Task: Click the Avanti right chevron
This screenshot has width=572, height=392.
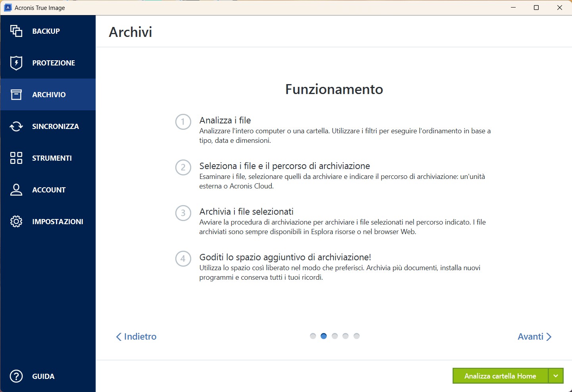Action: 549,337
